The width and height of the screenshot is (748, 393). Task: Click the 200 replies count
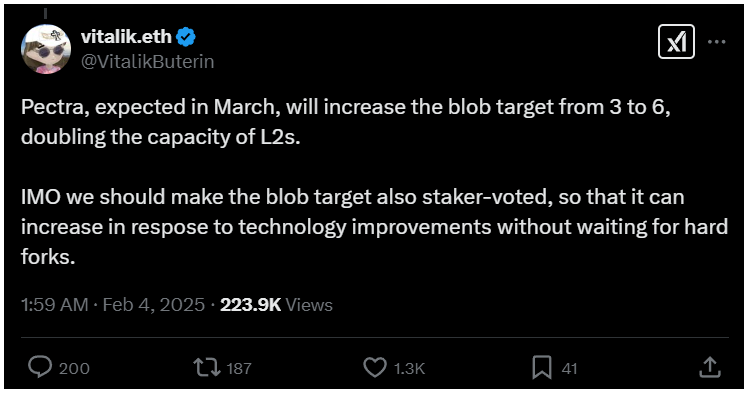[74, 368]
